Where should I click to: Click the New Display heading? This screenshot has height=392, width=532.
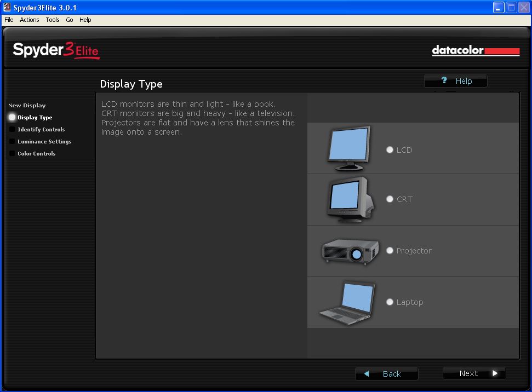click(x=27, y=106)
